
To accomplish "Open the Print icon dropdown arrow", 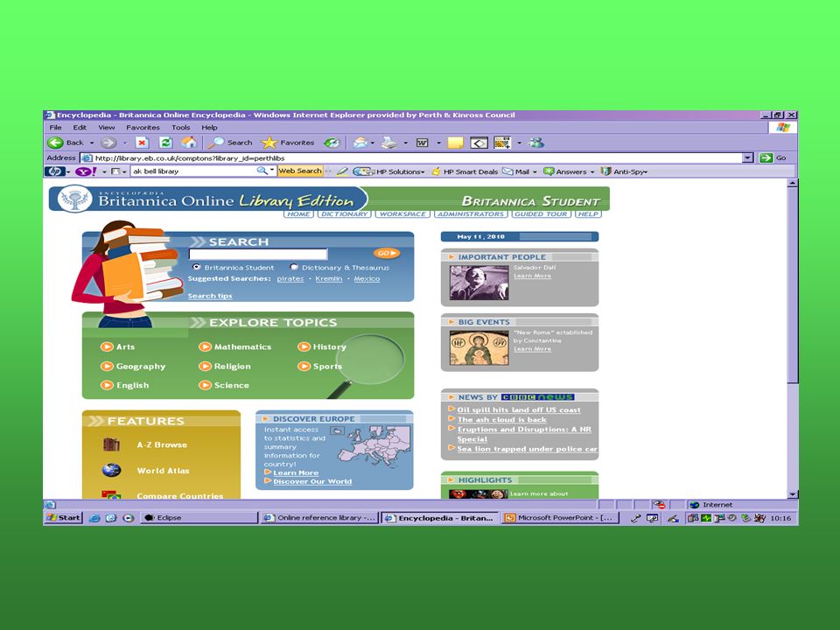I will click(405, 143).
